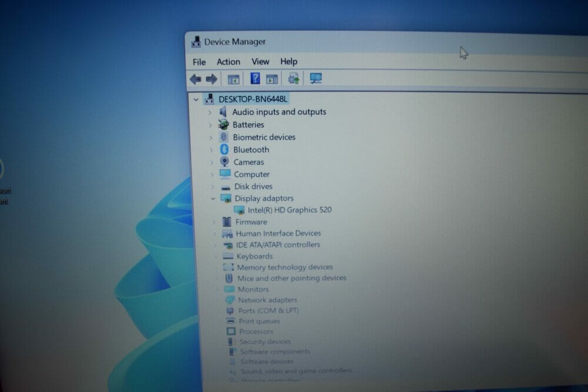Open the Help menu
Image resolution: width=588 pixels, height=392 pixels.
point(289,62)
